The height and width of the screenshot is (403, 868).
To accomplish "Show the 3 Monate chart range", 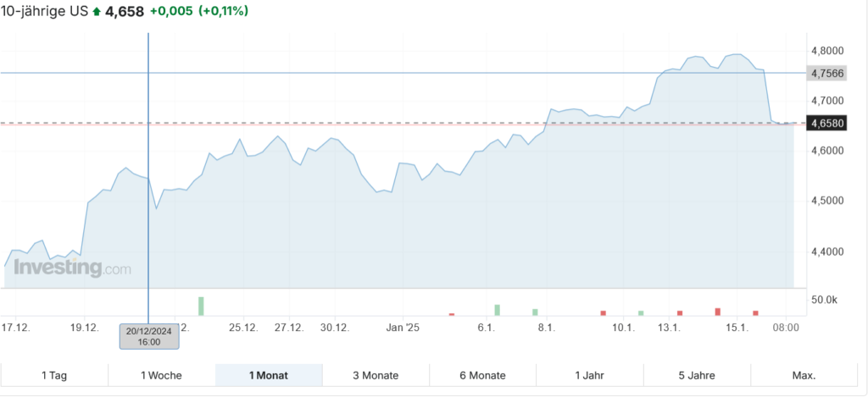I will tap(376, 375).
